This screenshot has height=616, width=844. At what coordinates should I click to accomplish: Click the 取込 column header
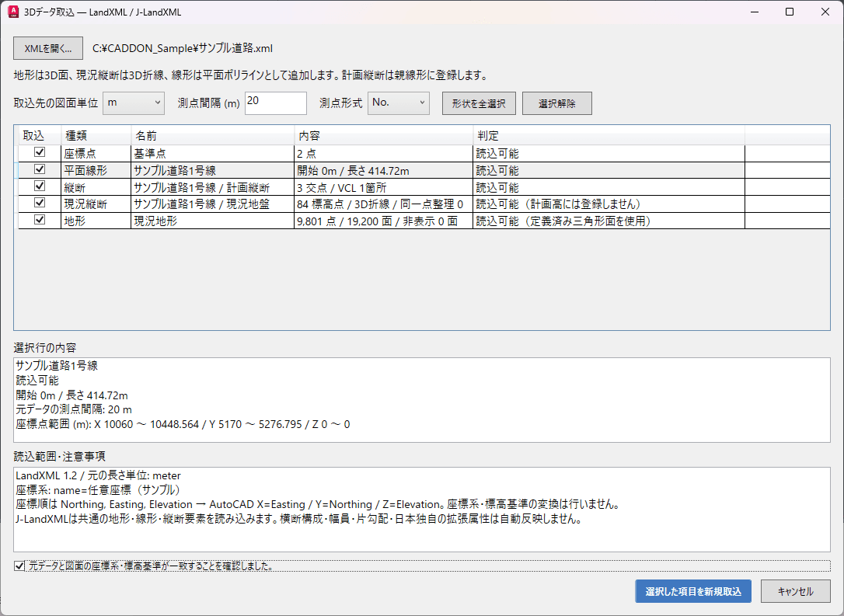pyautogui.click(x=40, y=136)
